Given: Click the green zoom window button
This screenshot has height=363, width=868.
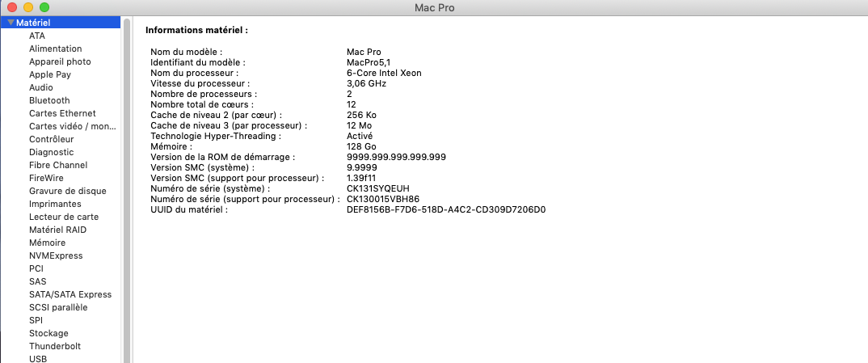Looking at the screenshot, I should (44, 7).
